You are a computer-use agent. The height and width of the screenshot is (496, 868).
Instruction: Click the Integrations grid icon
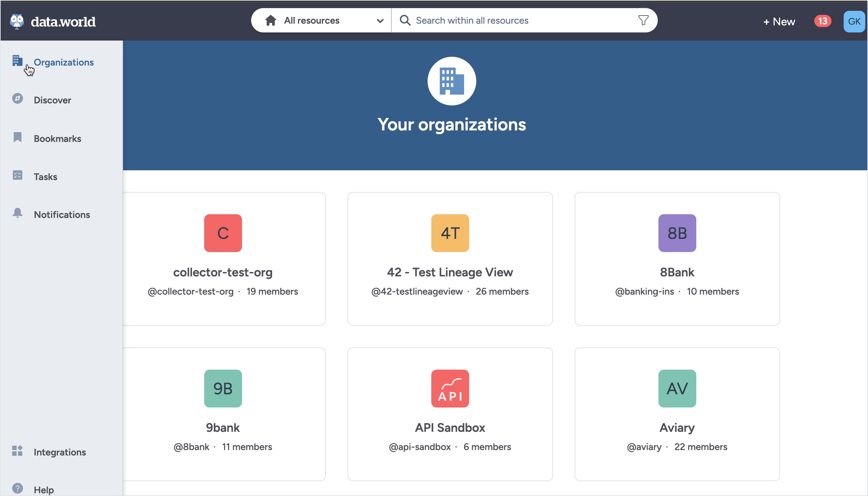[x=17, y=451]
